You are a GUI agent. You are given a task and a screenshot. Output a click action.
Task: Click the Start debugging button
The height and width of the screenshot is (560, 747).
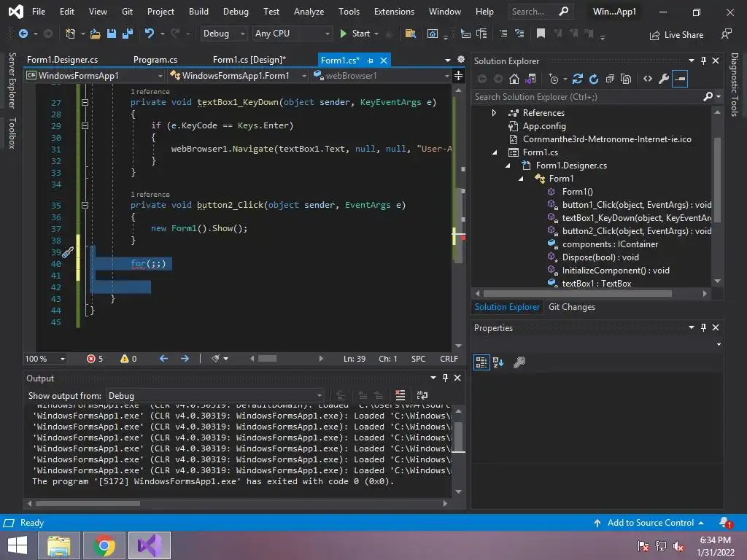click(355, 34)
